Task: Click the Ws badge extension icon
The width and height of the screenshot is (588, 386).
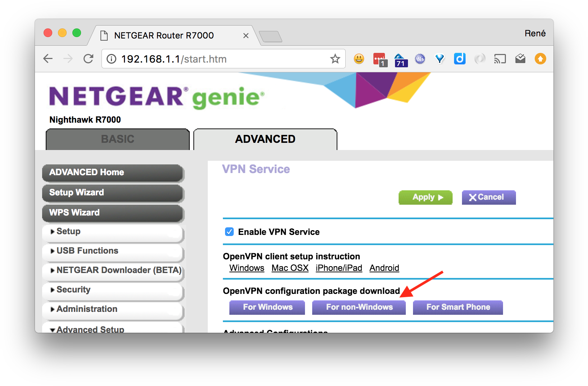Action: point(420,59)
